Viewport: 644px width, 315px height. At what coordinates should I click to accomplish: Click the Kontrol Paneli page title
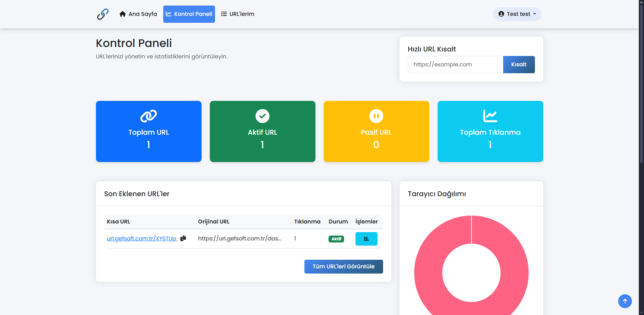134,43
